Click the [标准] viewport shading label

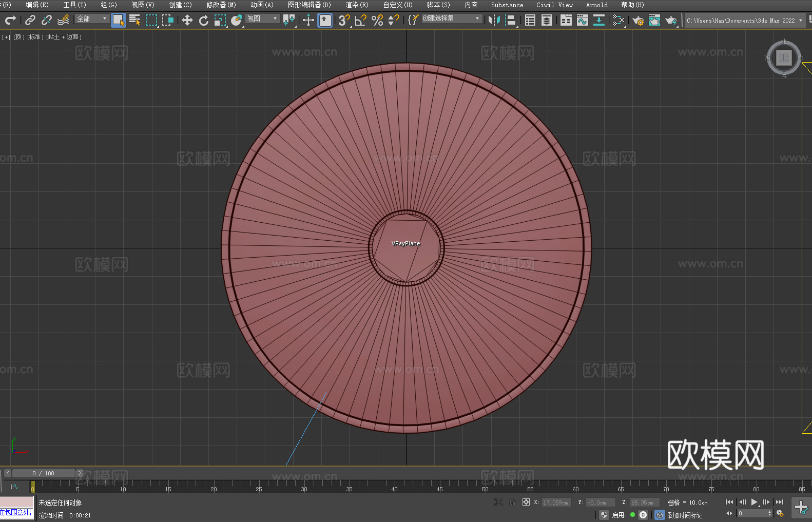35,37
